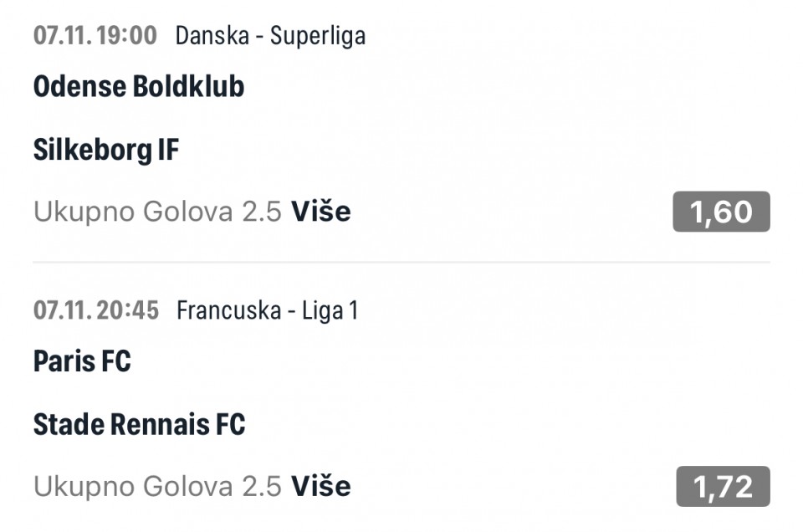Select the Silkeborg IF team name
This screenshot has height=532, width=803.
click(106, 151)
